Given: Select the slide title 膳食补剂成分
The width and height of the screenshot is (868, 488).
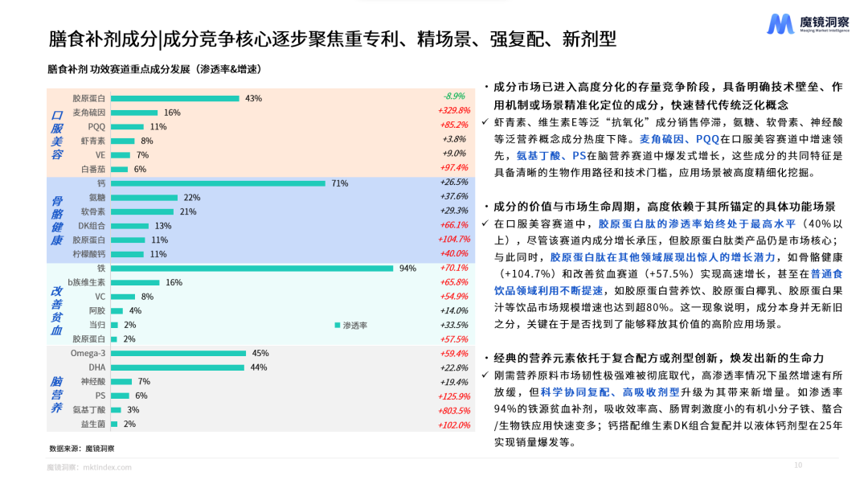Looking at the screenshot, I should tap(103, 39).
